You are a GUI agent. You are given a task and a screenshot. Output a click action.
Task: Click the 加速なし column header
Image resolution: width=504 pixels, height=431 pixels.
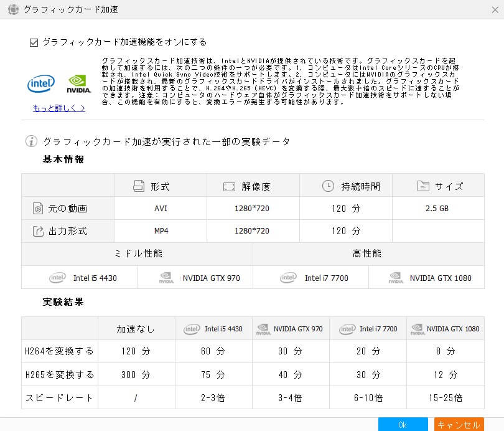pyautogui.click(x=137, y=329)
